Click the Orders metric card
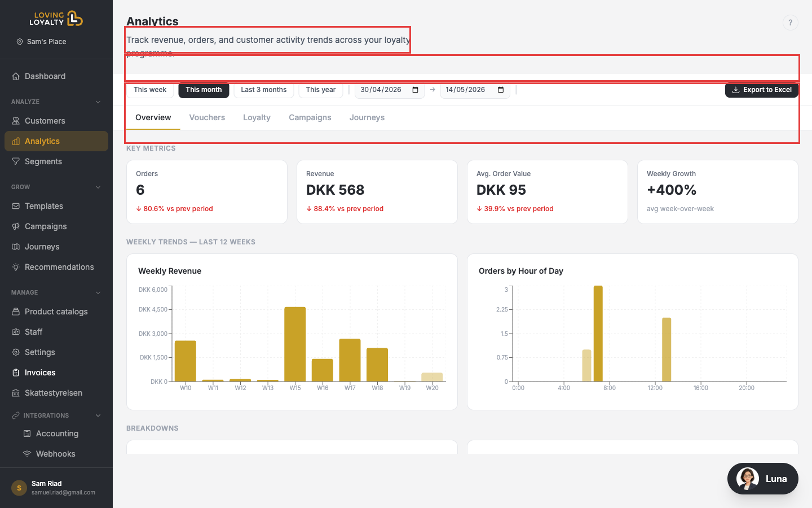This screenshot has width=812, height=508. (x=207, y=192)
